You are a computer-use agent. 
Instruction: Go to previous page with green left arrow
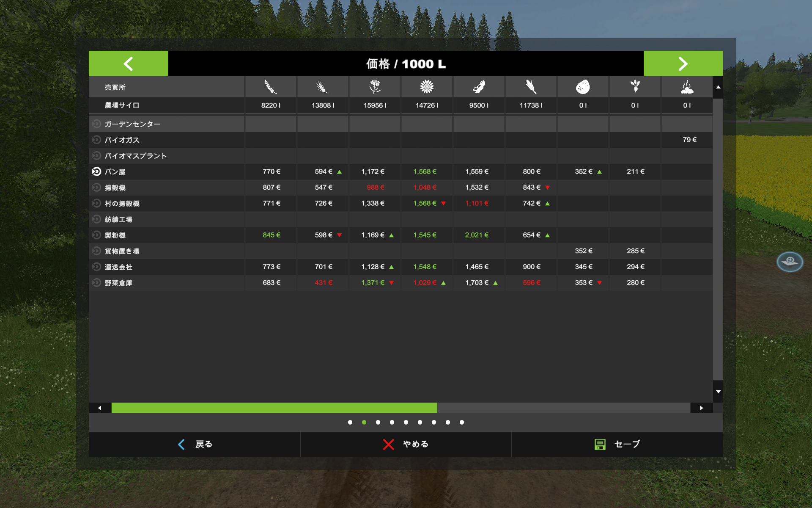(128, 63)
